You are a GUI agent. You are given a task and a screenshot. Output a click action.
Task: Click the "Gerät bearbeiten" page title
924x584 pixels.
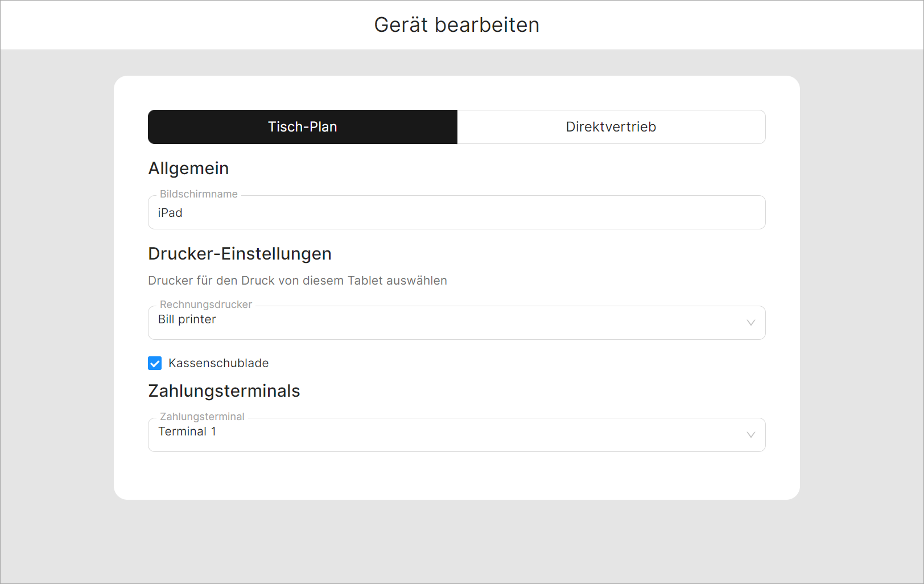456,25
